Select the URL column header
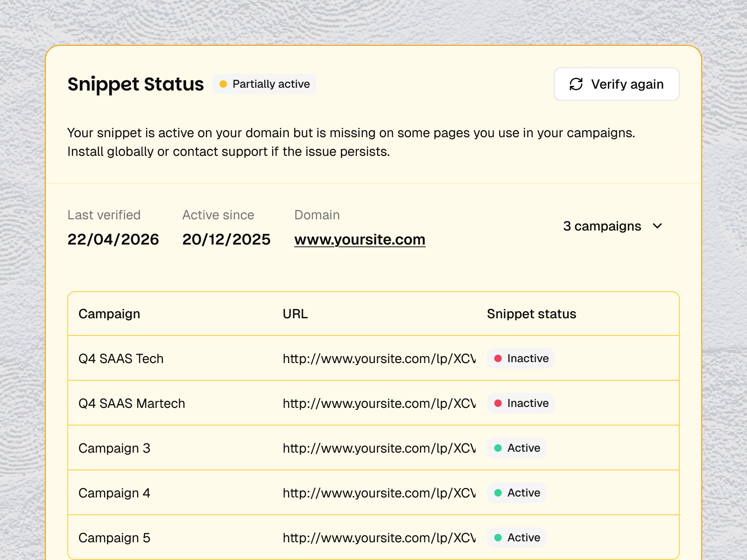Screen dimensions: 747x560 pyautogui.click(x=295, y=314)
